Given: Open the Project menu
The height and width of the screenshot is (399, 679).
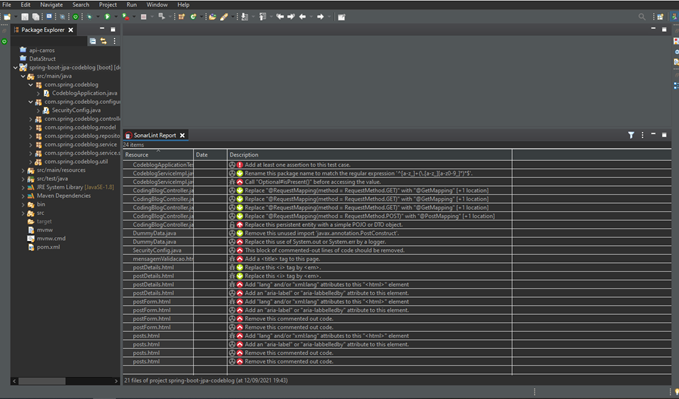Looking at the screenshot, I should [x=108, y=5].
